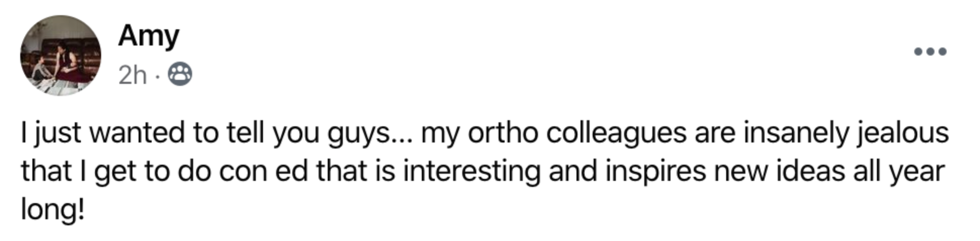
Task: Click the word 'inspires' in the post
Action: click(x=656, y=171)
